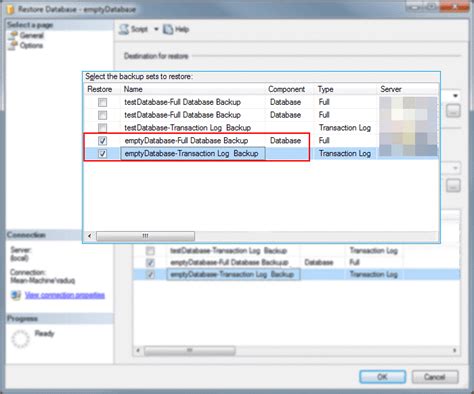
Task: Click the Name column header
Action: pos(133,89)
